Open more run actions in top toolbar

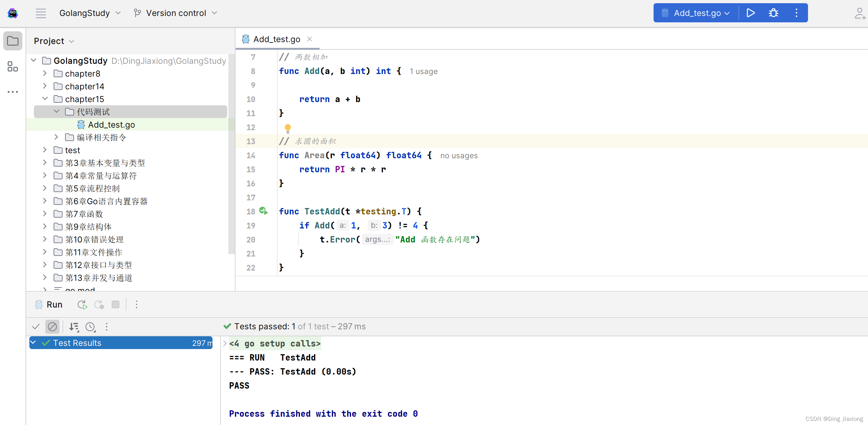point(796,13)
